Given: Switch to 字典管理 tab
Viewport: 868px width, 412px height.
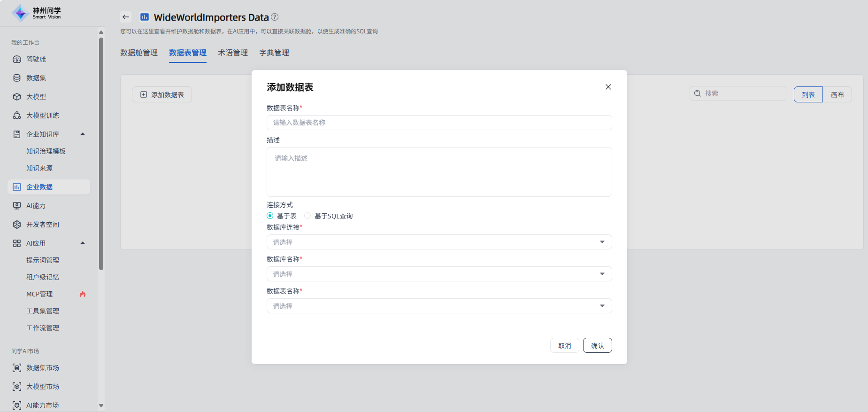Looking at the screenshot, I should click(274, 53).
